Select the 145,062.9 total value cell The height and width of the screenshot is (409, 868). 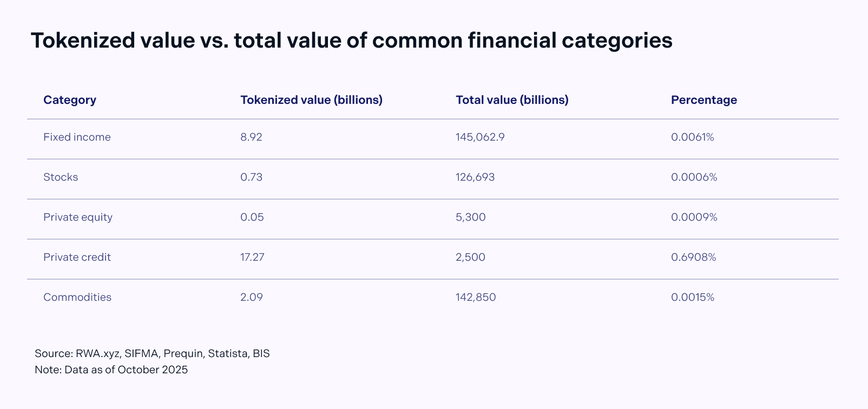coord(480,137)
